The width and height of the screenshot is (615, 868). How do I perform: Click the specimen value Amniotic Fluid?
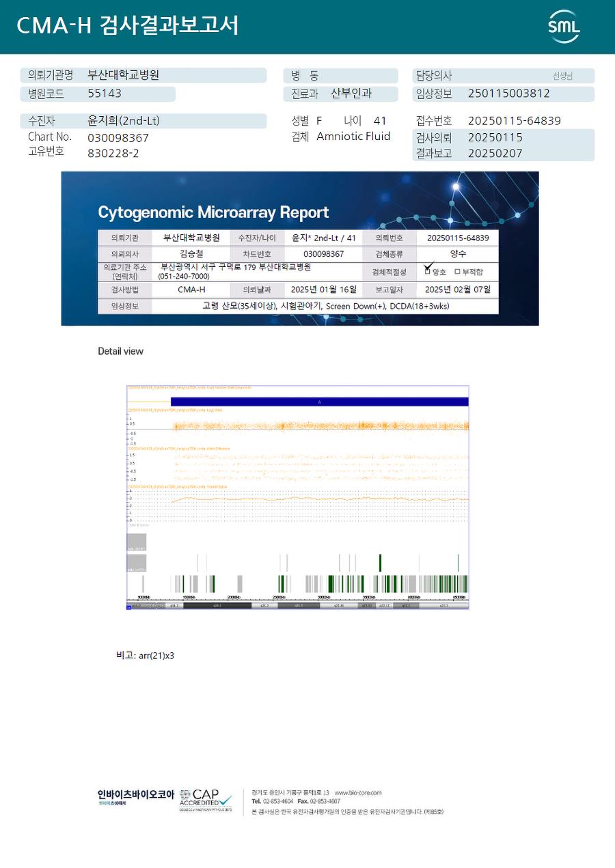coord(353,136)
